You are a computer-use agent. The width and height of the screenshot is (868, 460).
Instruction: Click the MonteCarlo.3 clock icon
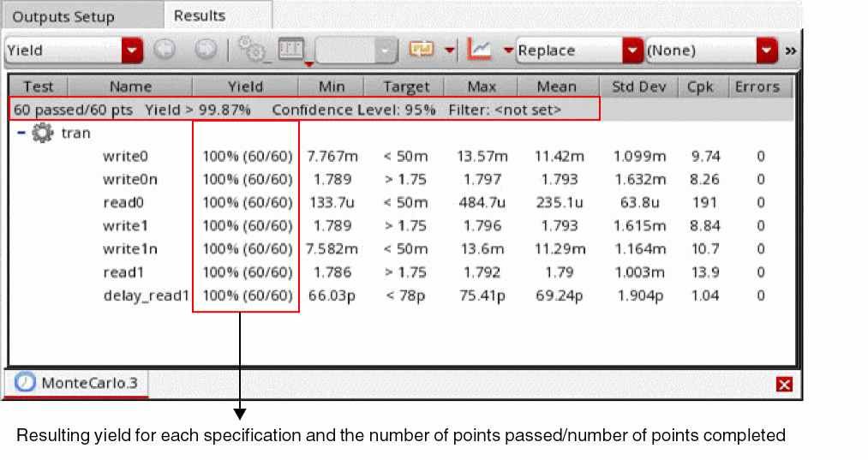pos(25,383)
